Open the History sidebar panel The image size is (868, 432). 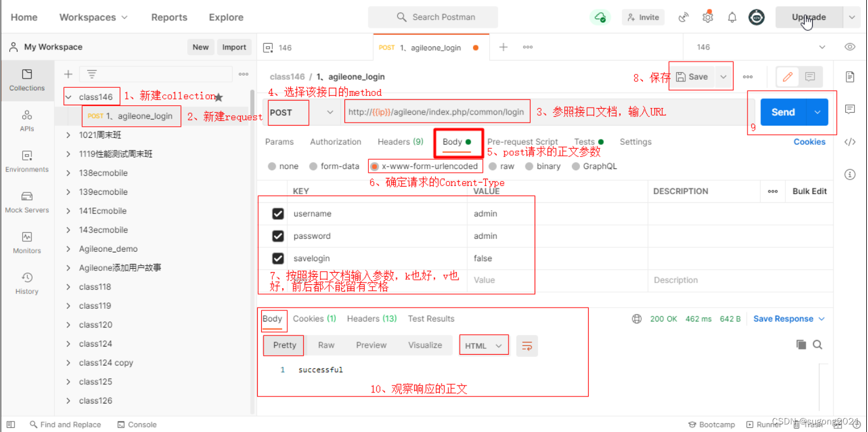27,283
